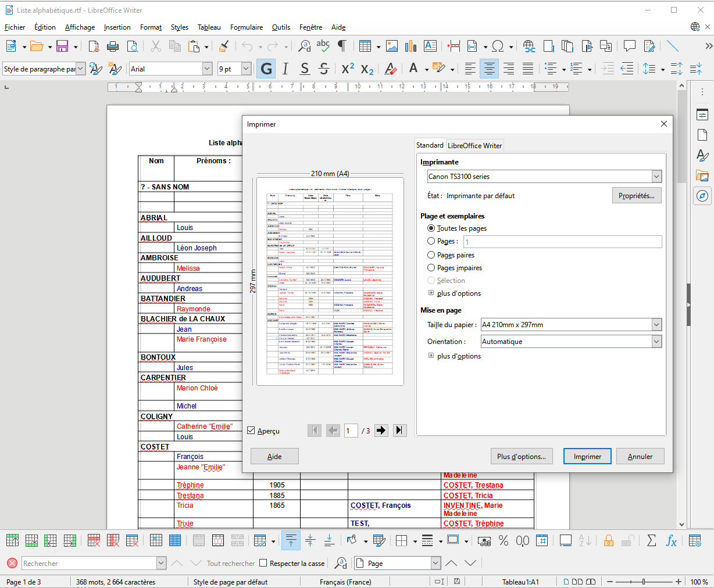
Task: Toggle strikethrough formatting
Action: (x=323, y=69)
